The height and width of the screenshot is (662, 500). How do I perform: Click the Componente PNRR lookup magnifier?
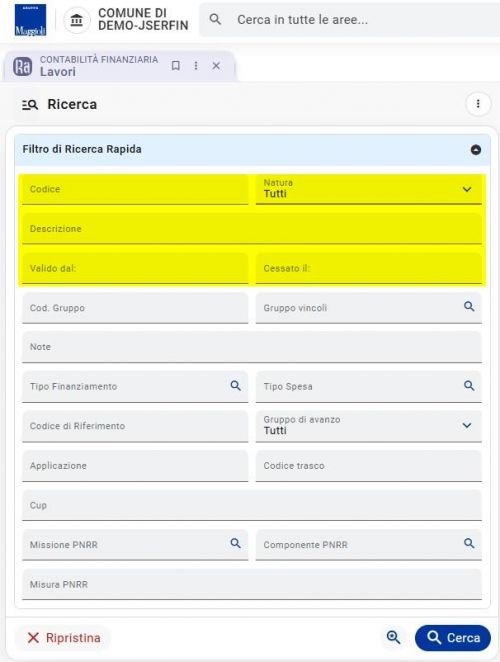click(x=469, y=543)
